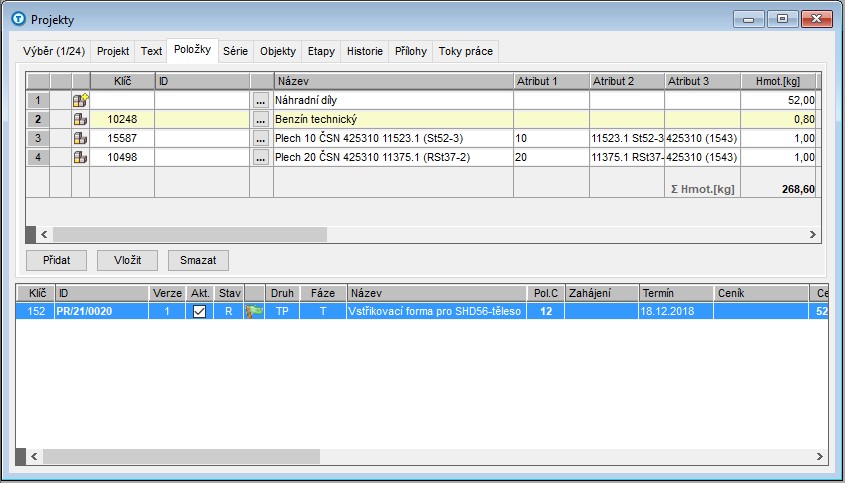Image resolution: width=845 pixels, height=483 pixels.
Task: Click the Smazat button
Action: (198, 260)
